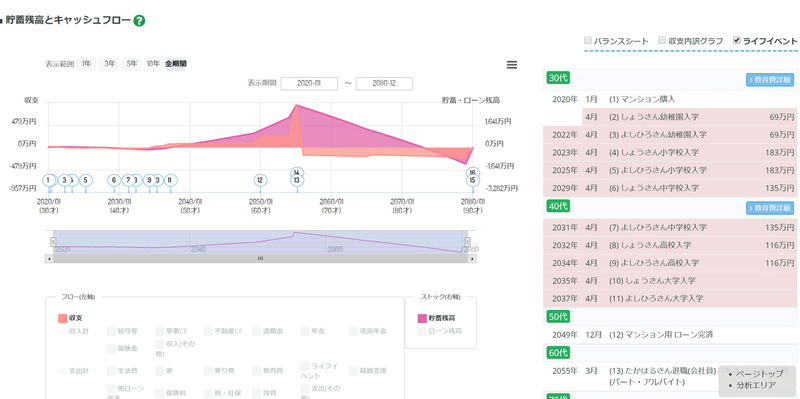This screenshot has height=399, width=800.
Task: Click the right scroll arrow of the navigator
Action: point(473,259)
